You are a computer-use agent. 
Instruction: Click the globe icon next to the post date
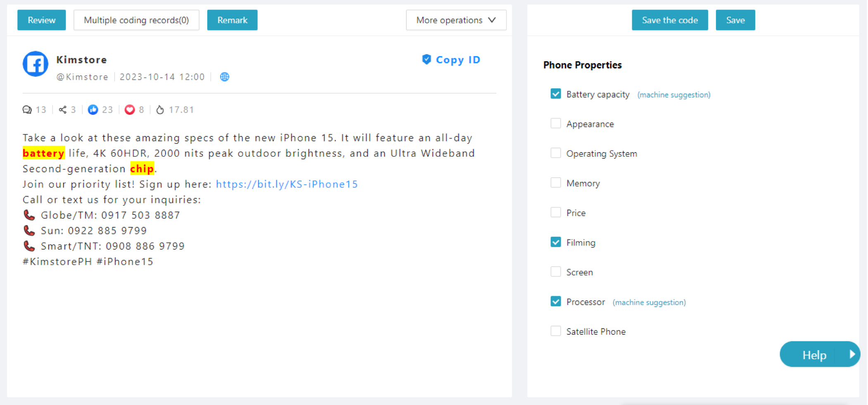click(x=225, y=77)
